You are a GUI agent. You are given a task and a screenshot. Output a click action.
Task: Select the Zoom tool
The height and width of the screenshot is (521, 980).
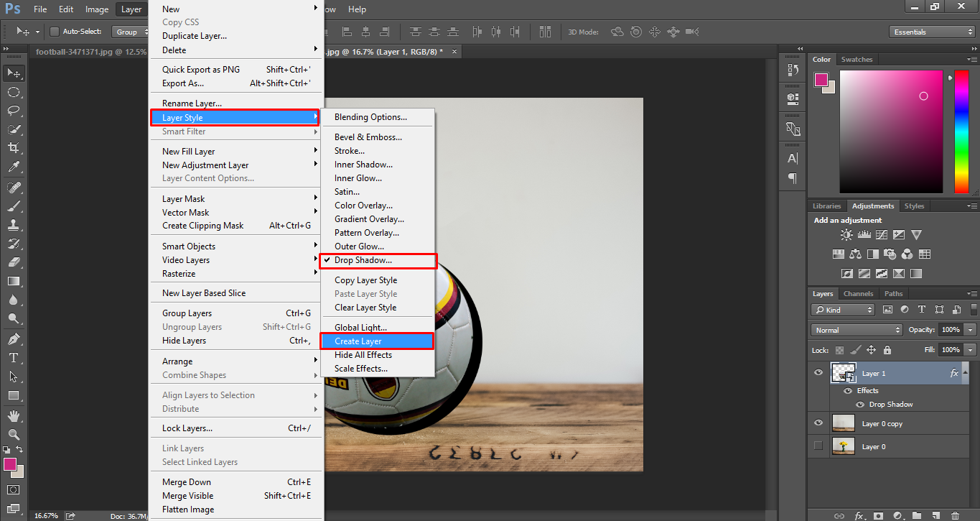tap(13, 435)
